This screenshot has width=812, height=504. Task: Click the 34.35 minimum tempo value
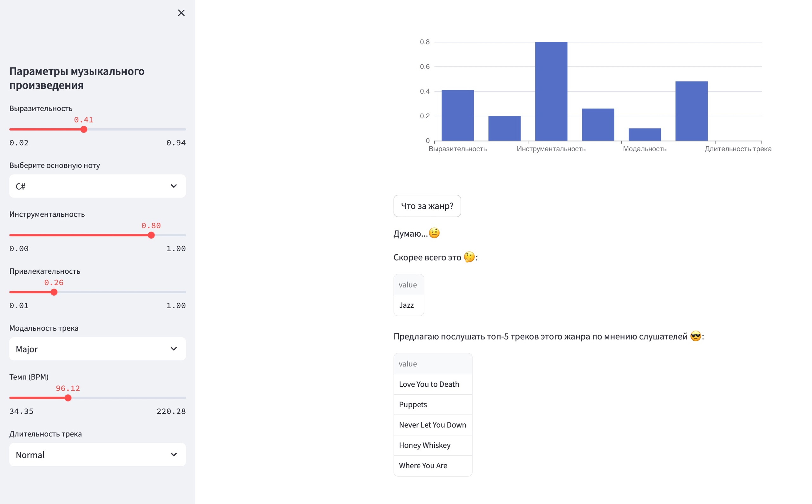(21, 411)
